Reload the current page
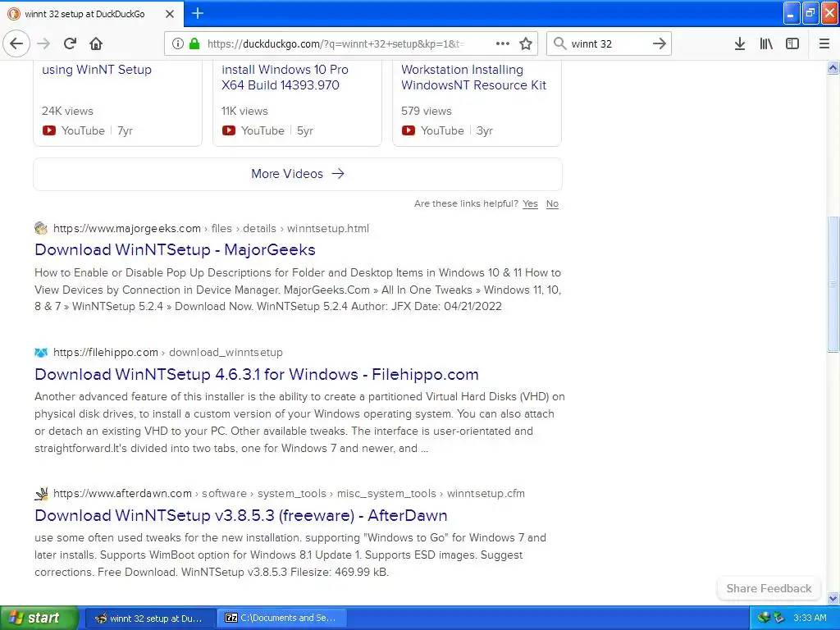Image resolution: width=840 pixels, height=630 pixels. [x=71, y=44]
